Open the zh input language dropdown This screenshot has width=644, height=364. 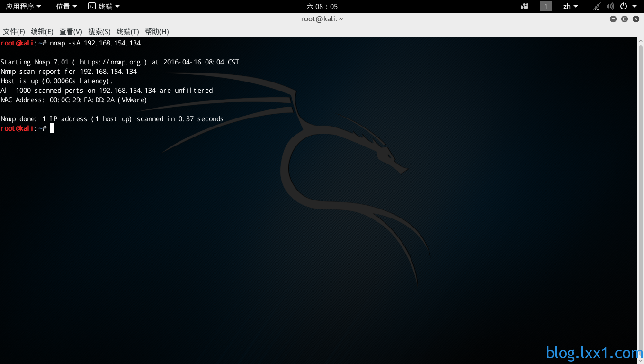point(571,6)
